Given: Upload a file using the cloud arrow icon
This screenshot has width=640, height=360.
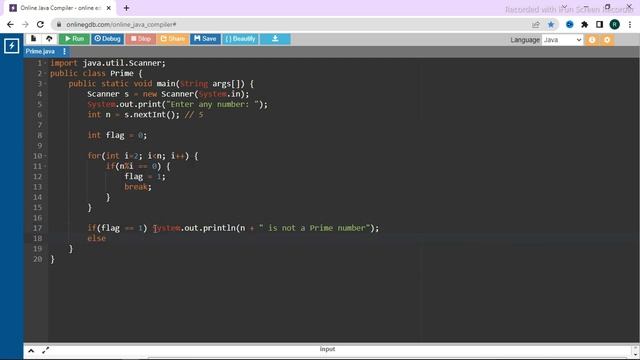Looking at the screenshot, I should point(49,39).
